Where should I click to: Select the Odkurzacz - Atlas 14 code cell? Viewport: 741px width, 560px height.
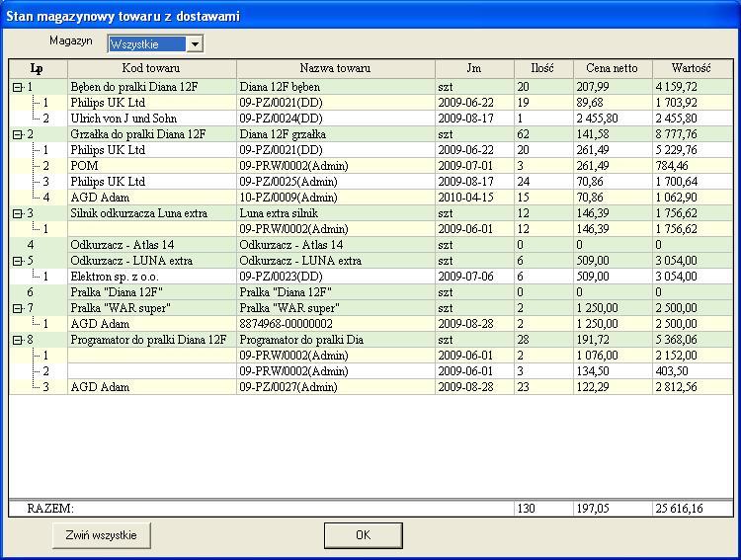tap(152, 245)
